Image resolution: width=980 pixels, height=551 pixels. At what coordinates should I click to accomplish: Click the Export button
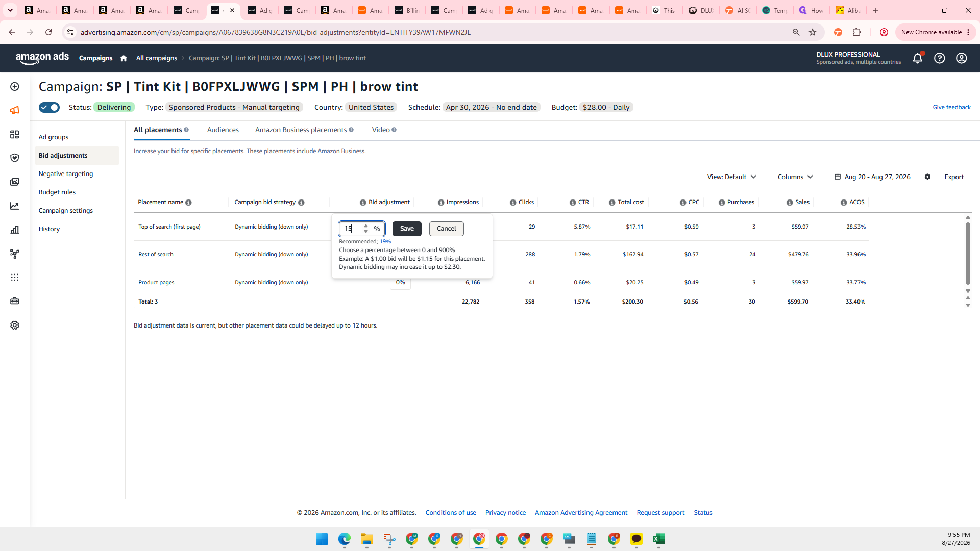pos(953,177)
